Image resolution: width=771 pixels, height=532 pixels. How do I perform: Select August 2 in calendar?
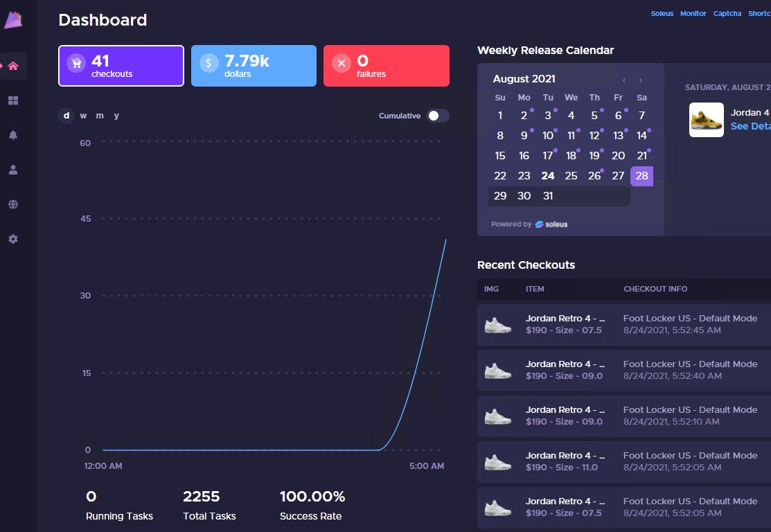point(524,116)
